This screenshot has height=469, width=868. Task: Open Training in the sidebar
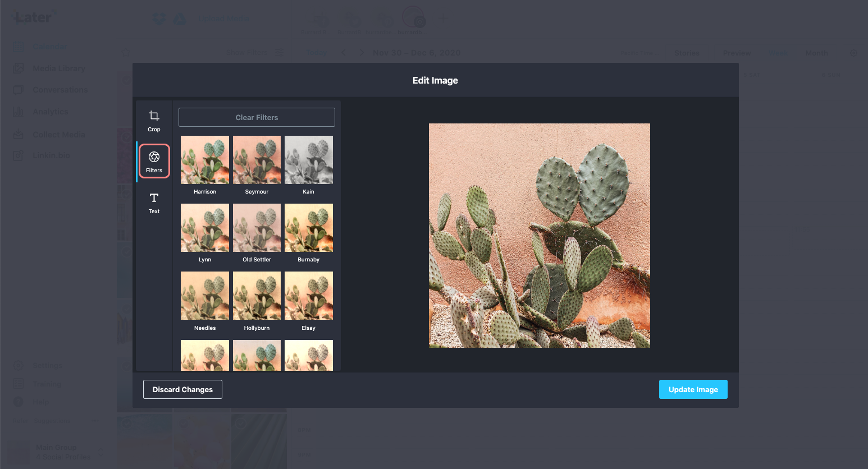pos(47,384)
